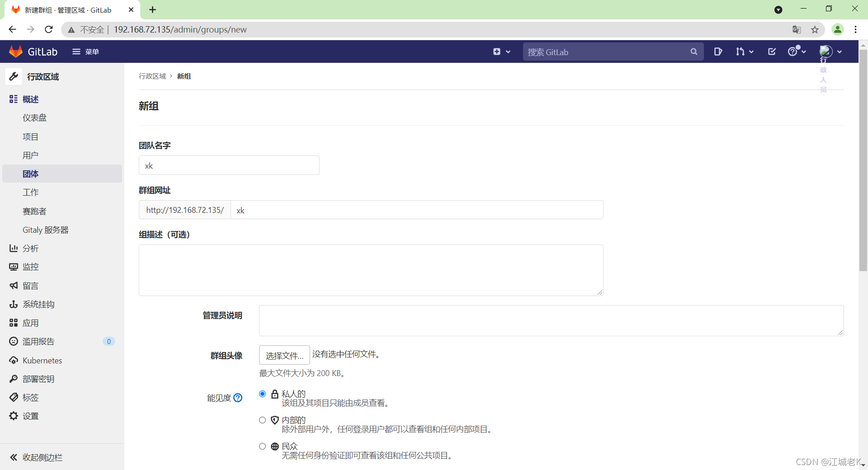Image resolution: width=868 pixels, height=470 pixels.
Task: Click the 不安全 security warning icon
Action: point(71,30)
